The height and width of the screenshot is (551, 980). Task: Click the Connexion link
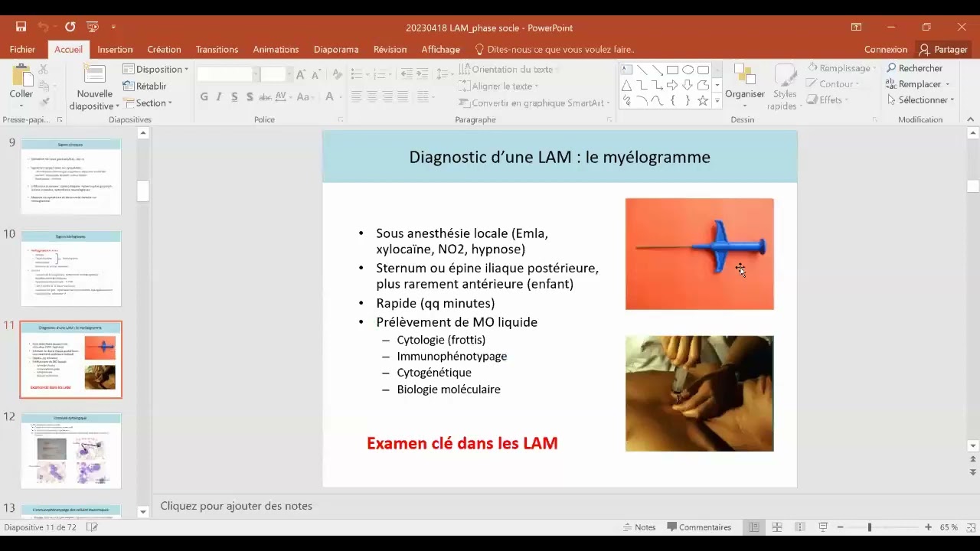886,49
